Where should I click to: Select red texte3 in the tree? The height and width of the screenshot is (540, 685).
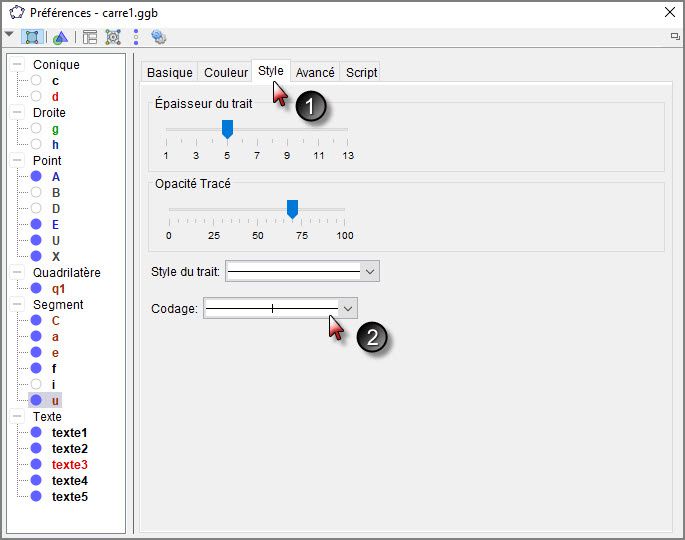point(69,465)
